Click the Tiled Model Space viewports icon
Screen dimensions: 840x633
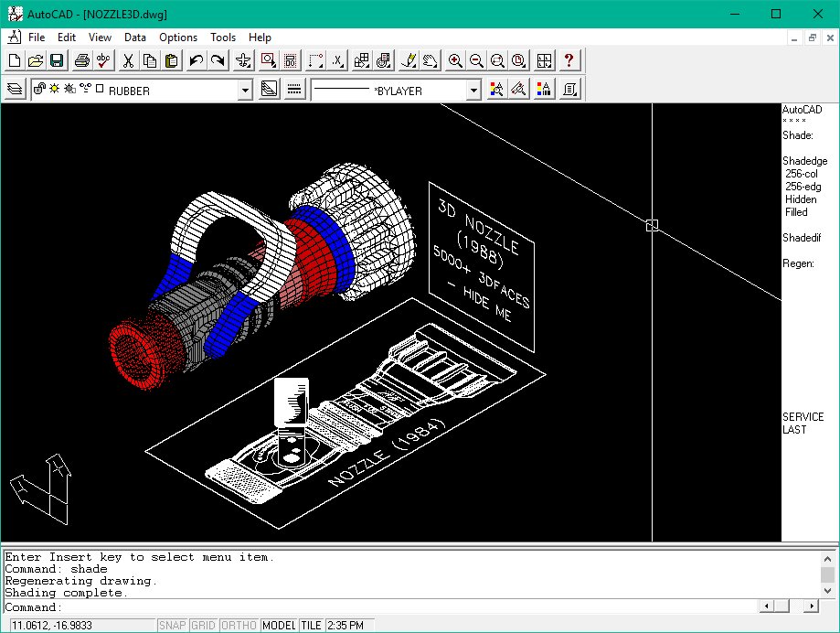[544, 60]
